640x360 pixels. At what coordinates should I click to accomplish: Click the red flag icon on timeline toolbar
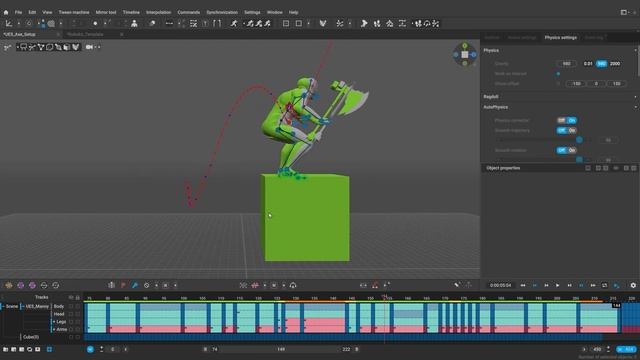pyautogui.click(x=123, y=285)
